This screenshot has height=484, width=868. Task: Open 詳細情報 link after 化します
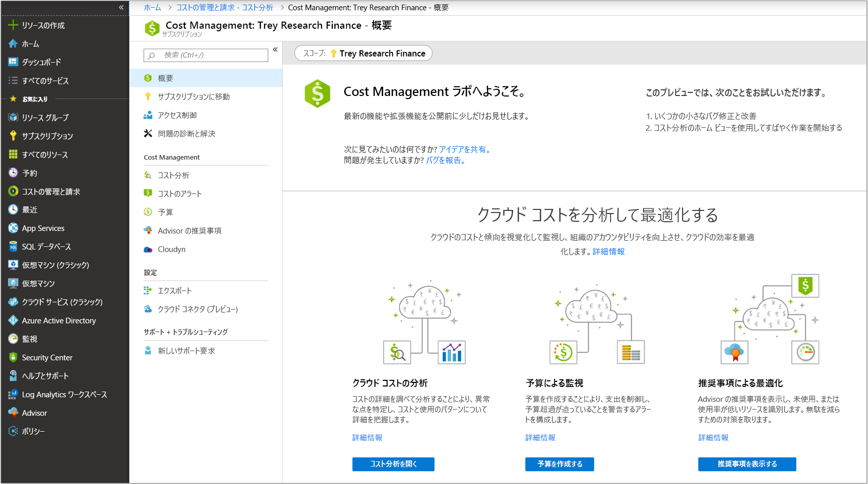click(609, 251)
